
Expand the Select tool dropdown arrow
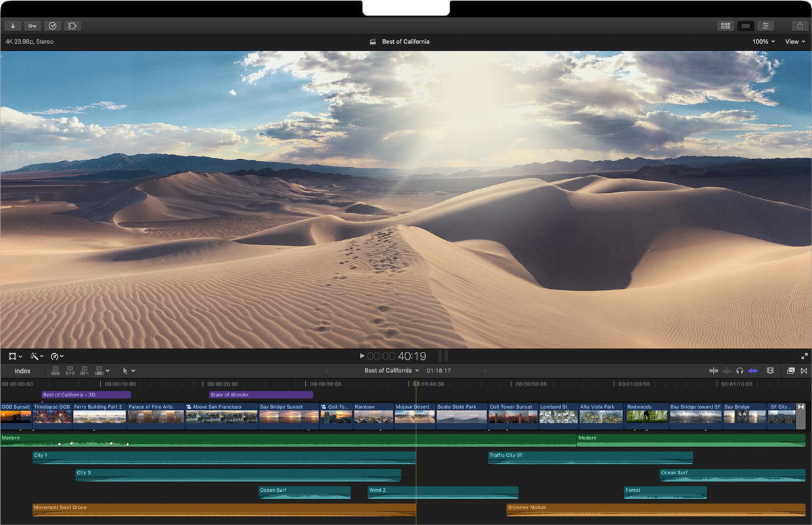click(133, 370)
